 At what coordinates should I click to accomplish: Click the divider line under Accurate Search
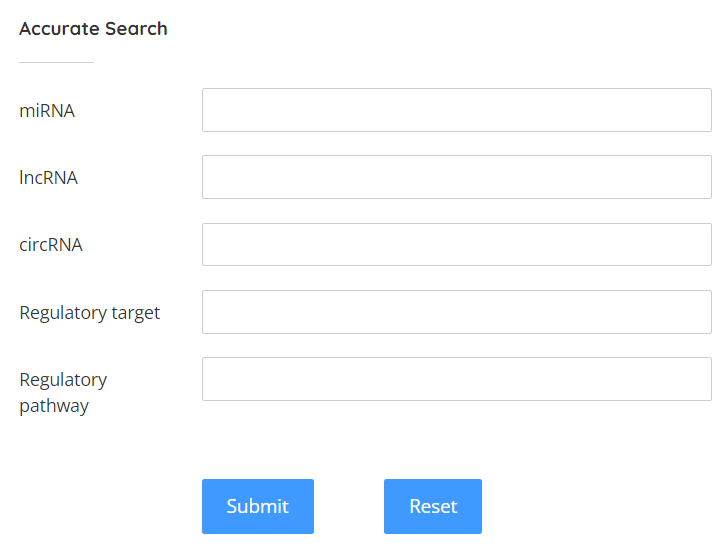56,62
